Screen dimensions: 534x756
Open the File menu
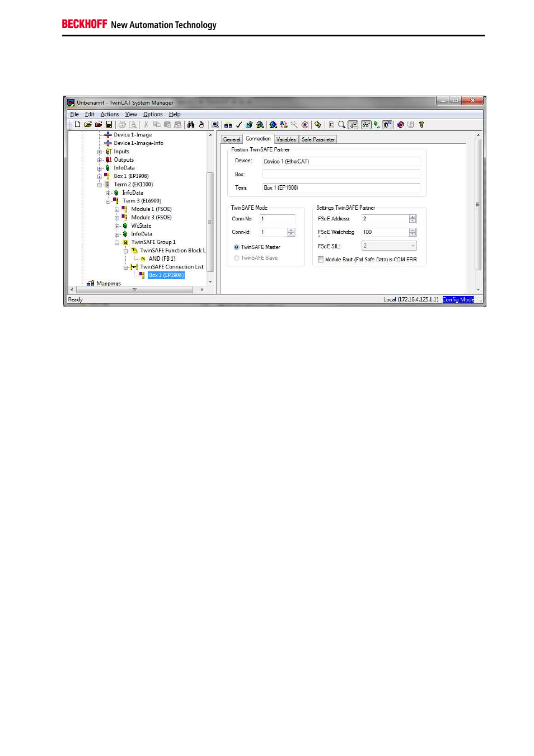[x=74, y=114]
